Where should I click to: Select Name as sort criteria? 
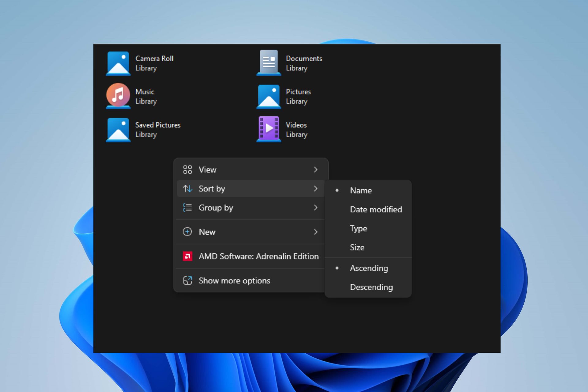pos(360,190)
